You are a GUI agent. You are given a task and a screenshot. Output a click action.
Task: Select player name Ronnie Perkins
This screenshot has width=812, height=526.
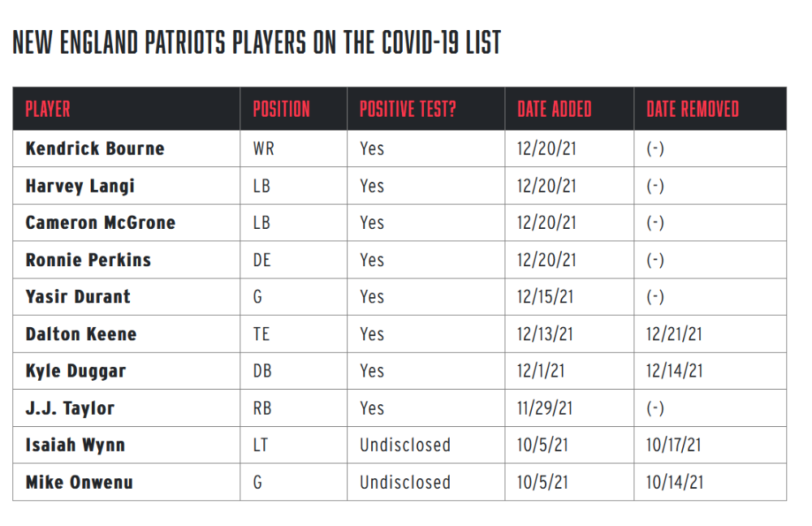tap(88, 260)
